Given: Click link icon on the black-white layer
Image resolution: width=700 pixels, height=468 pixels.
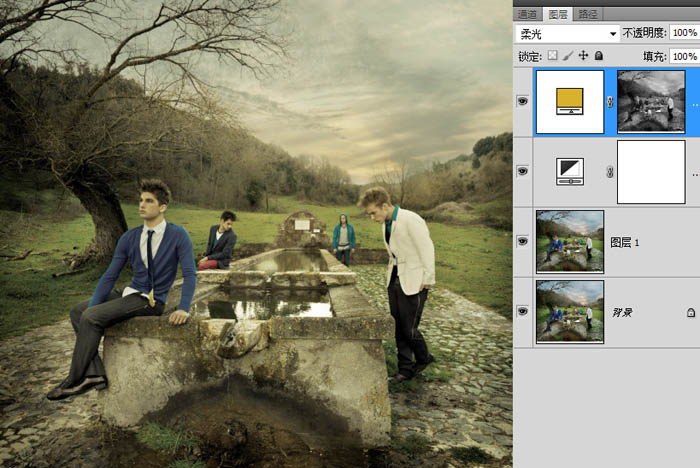Looking at the screenshot, I should point(610,172).
